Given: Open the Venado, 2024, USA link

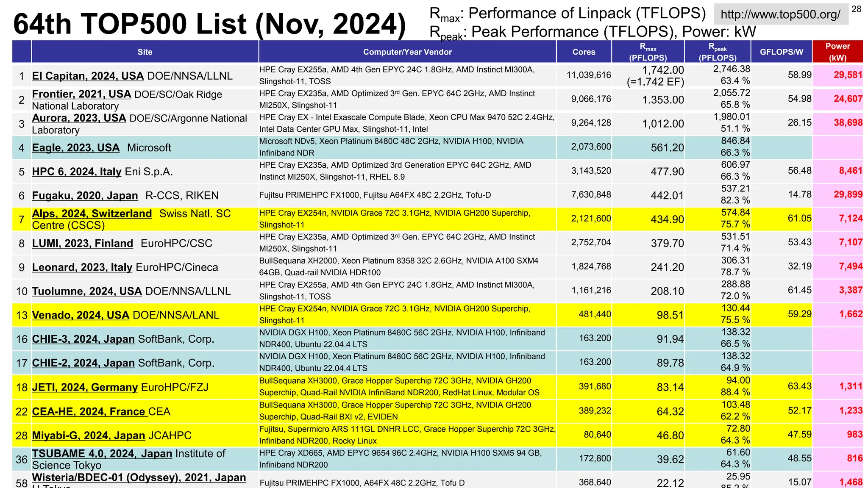Looking at the screenshot, I should click(x=81, y=315).
